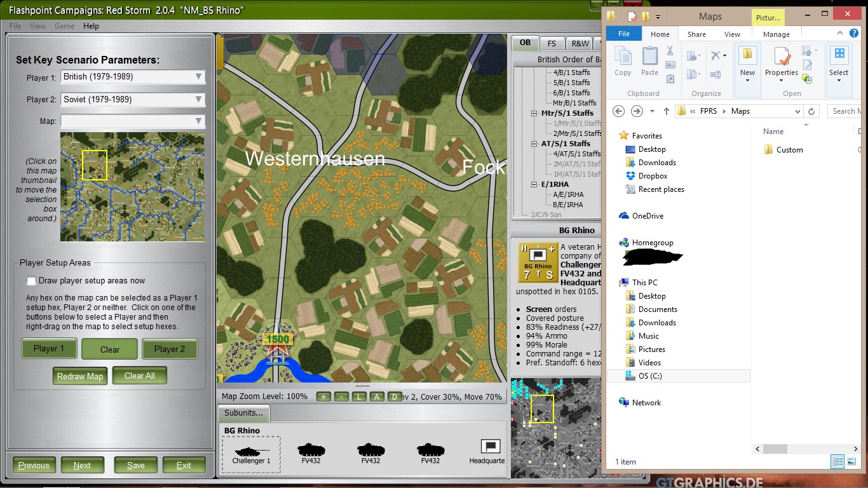Viewport: 868px width, 488px height.
Task: Collapse the E/1RHA tree node
Action: coord(534,184)
